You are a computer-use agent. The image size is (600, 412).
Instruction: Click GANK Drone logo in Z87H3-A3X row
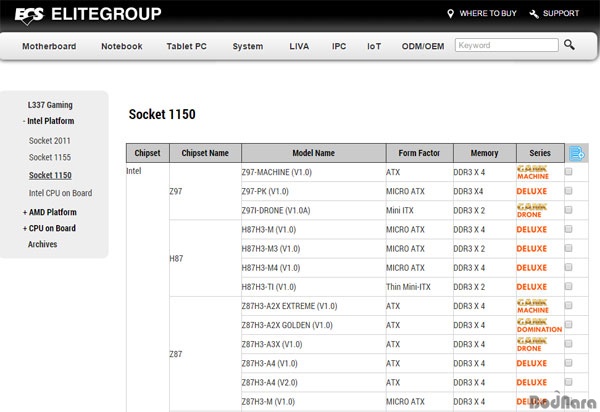tap(532, 345)
